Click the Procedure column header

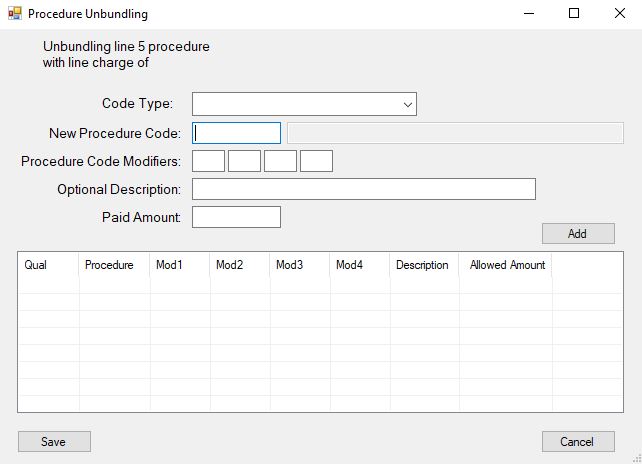coord(114,265)
